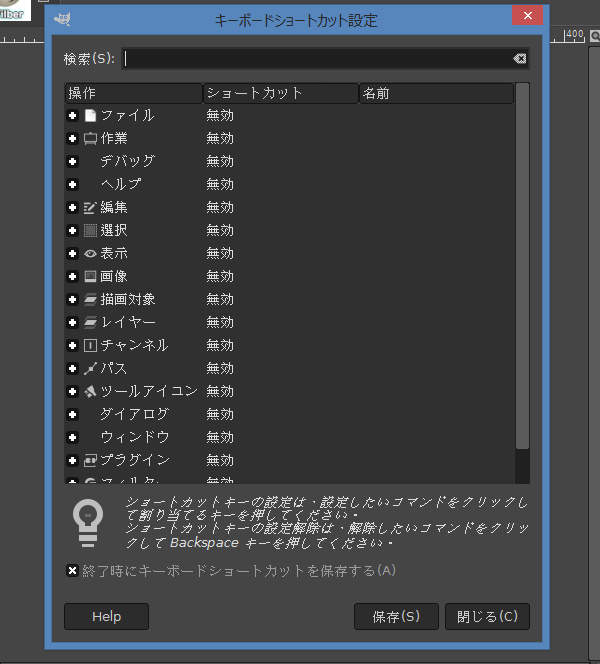Click the ツールアイコン category icon
The height and width of the screenshot is (664, 600).
[x=90, y=391]
